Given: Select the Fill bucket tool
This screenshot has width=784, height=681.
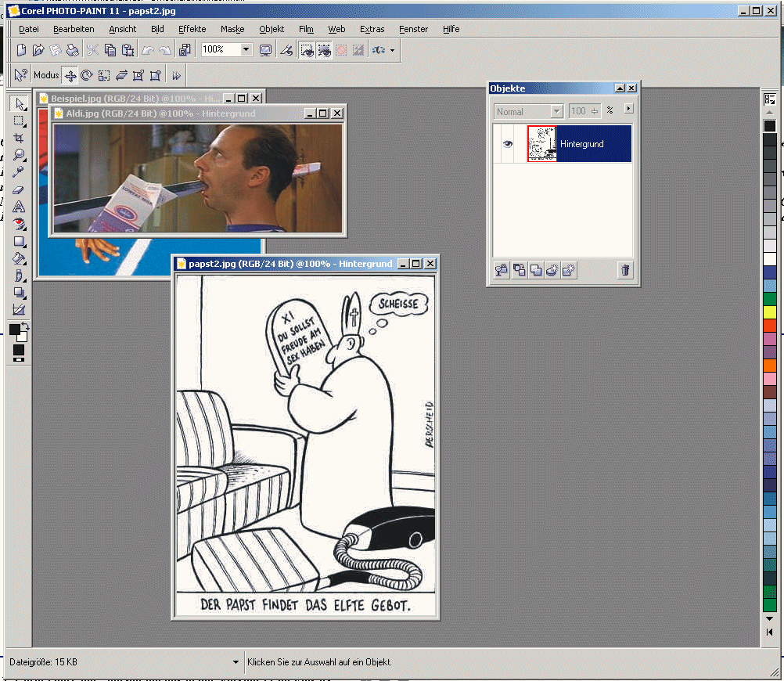Looking at the screenshot, I should 19,258.
